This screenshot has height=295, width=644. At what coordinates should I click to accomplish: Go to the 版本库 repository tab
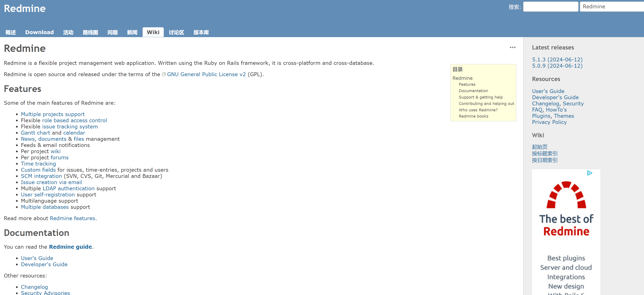201,32
